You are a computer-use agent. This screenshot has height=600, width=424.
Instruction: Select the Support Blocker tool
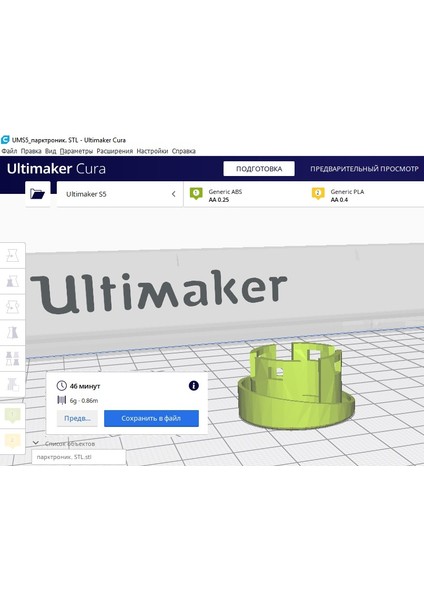click(13, 384)
